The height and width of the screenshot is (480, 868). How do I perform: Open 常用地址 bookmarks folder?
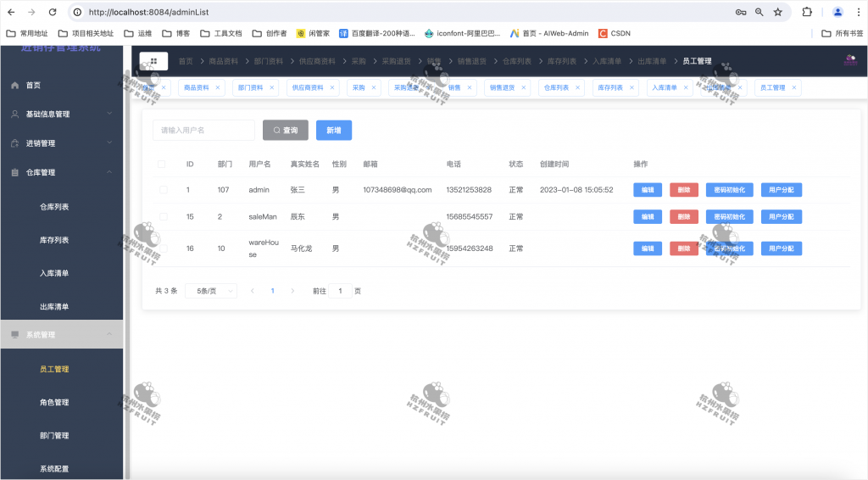coord(27,33)
